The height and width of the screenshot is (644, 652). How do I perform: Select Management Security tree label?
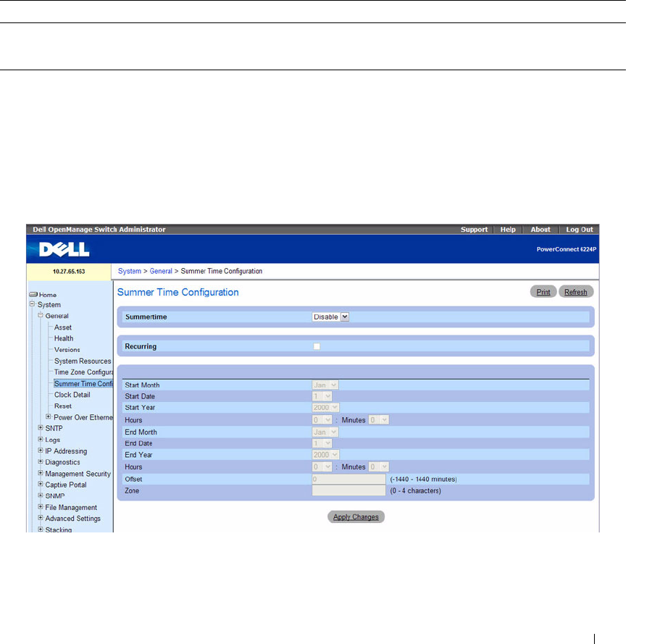78,474
